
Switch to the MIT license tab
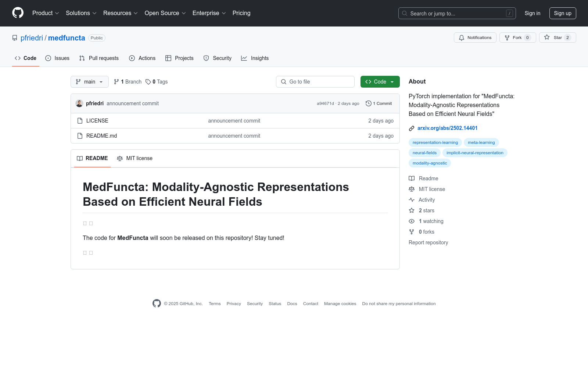pyautogui.click(x=135, y=158)
